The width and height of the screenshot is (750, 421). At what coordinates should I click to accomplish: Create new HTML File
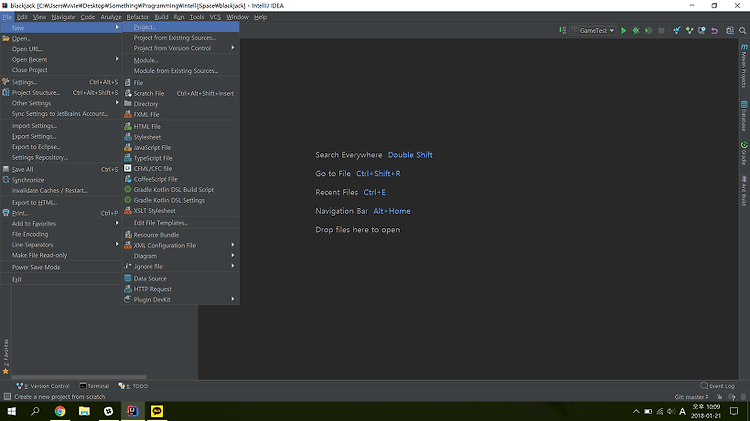[x=181, y=126]
